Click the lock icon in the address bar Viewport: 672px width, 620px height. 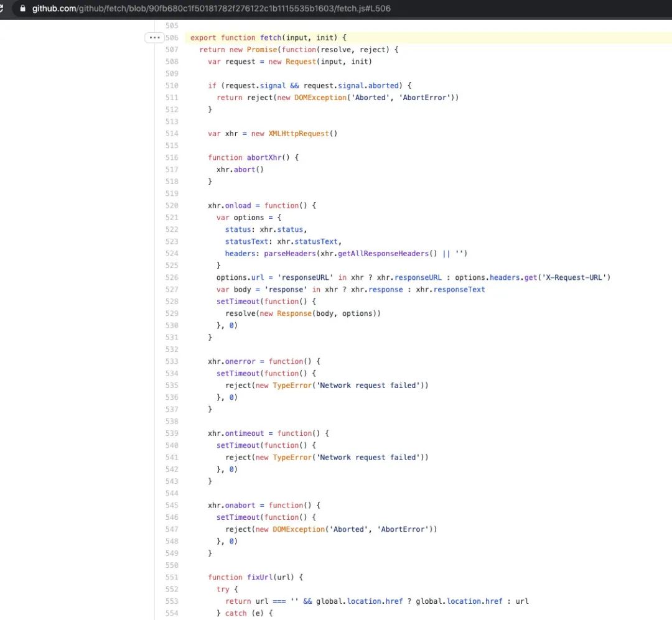tap(22, 8)
